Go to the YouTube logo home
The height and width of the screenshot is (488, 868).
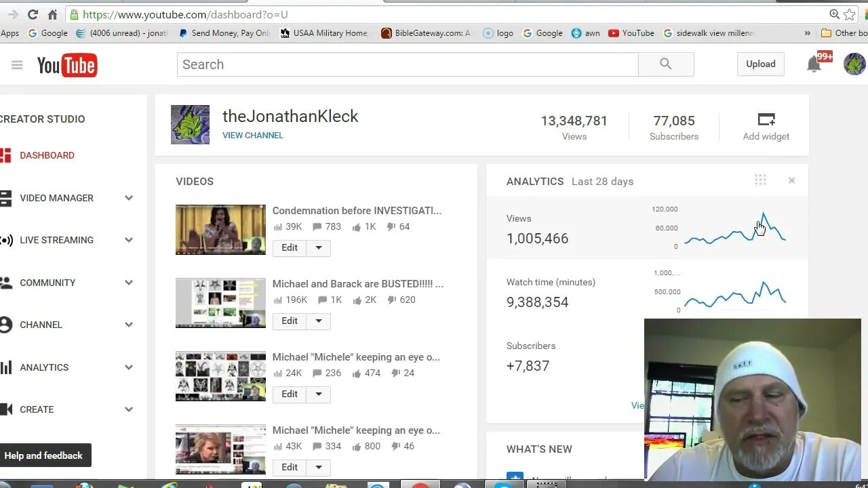point(67,65)
